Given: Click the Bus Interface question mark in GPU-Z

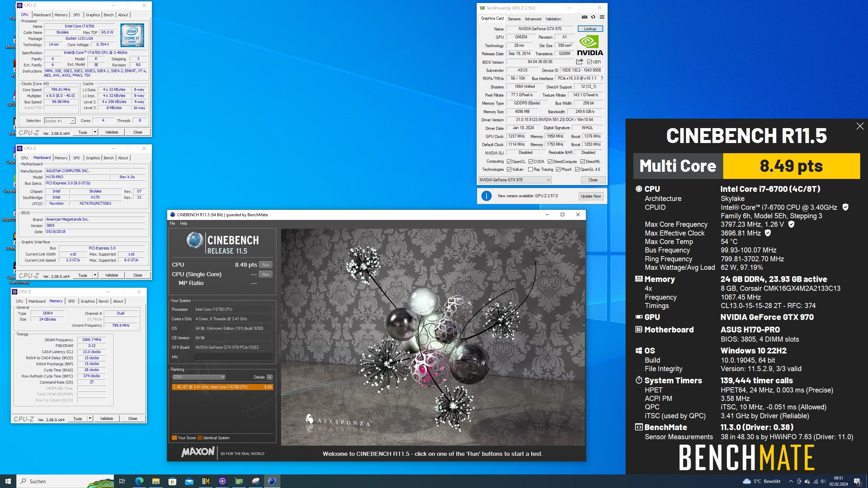Looking at the screenshot, I should [602, 78].
